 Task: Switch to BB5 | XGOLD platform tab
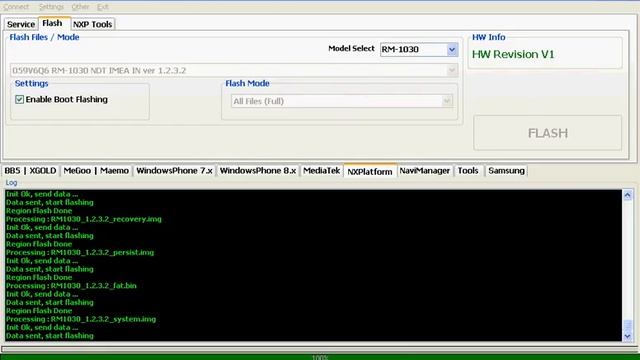[x=30, y=171]
